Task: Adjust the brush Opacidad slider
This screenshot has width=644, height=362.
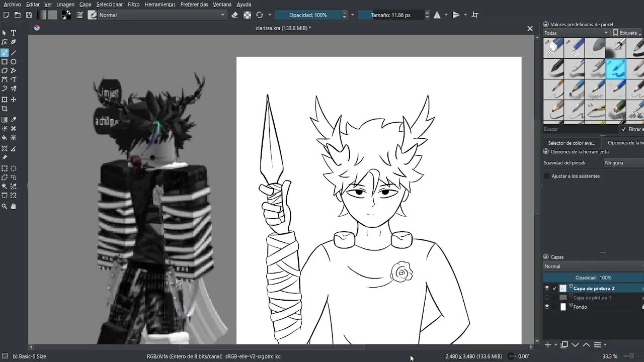Action: (x=308, y=15)
